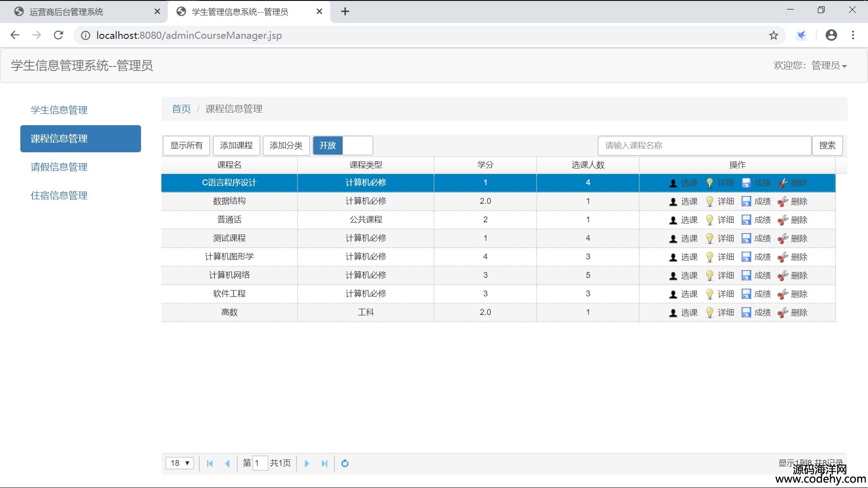Click 删除 scissors icon for 计算机网络
This screenshot has height=488, width=868.
pos(783,276)
